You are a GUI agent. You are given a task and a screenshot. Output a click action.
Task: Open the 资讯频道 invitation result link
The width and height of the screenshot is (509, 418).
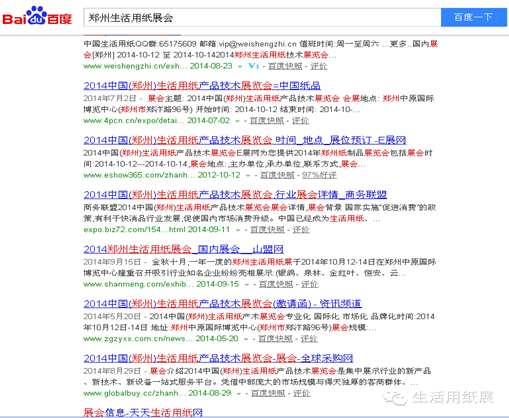click(x=222, y=303)
